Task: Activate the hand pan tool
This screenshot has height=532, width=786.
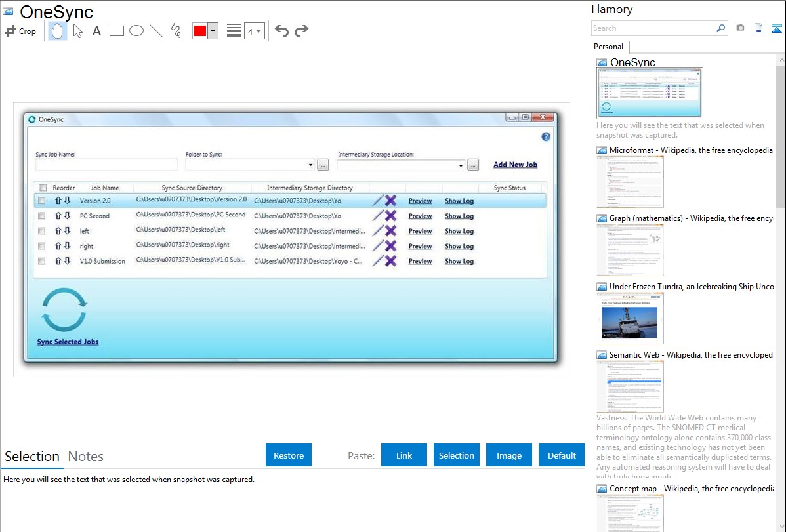Action: point(57,31)
